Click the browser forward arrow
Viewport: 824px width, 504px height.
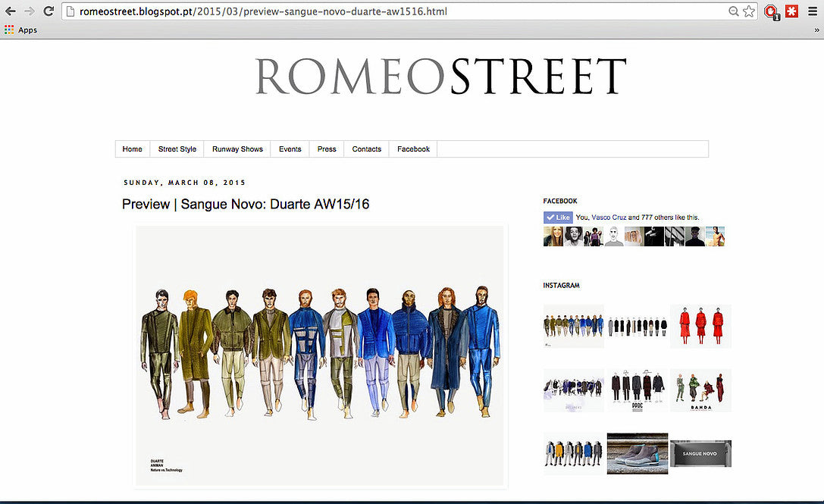click(30, 11)
